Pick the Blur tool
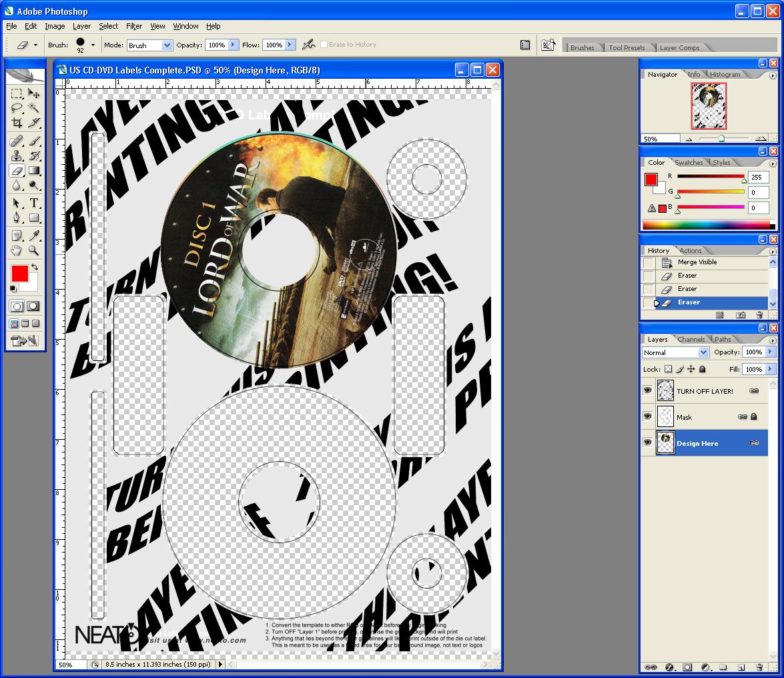This screenshot has width=784, height=678. (17, 186)
